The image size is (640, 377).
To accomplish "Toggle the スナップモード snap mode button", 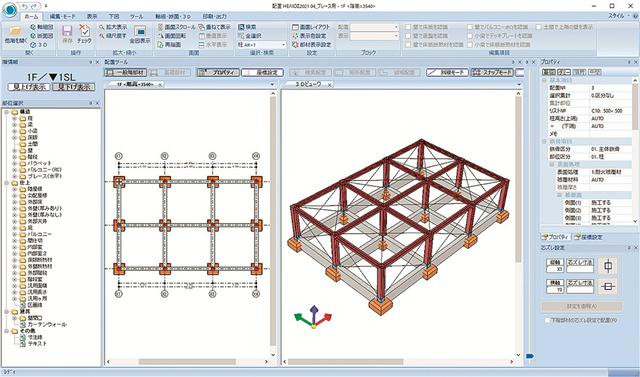I will pos(491,72).
